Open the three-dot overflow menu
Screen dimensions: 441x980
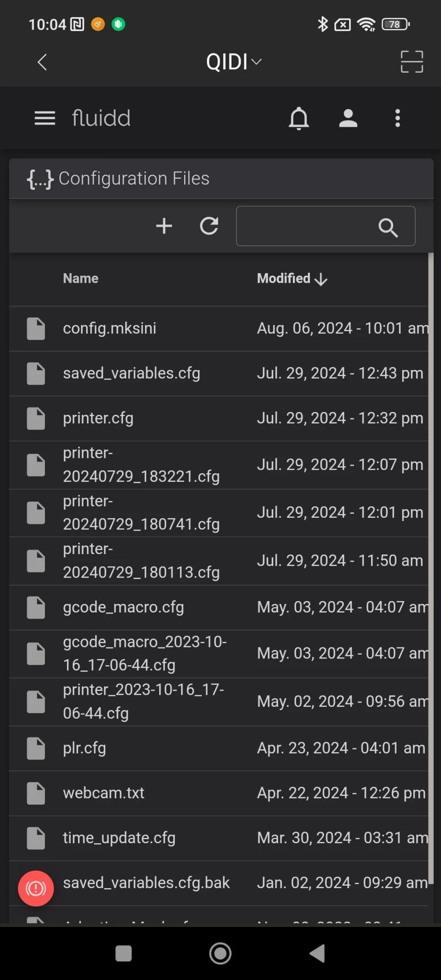397,118
